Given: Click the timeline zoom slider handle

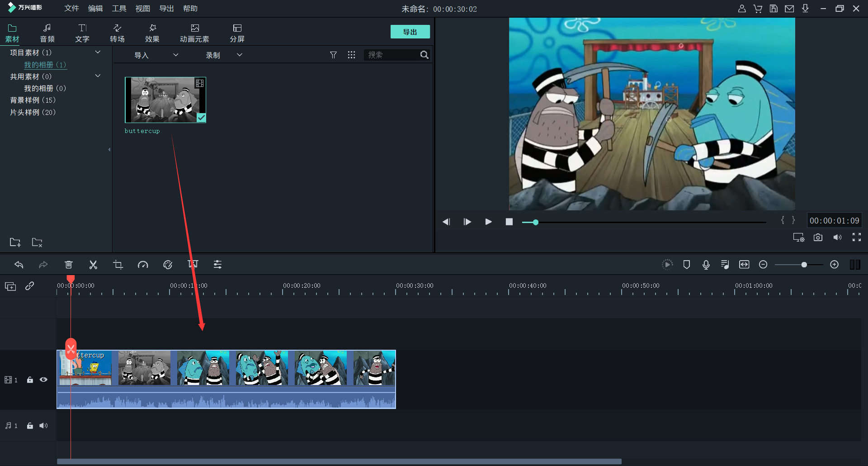Looking at the screenshot, I should point(804,265).
